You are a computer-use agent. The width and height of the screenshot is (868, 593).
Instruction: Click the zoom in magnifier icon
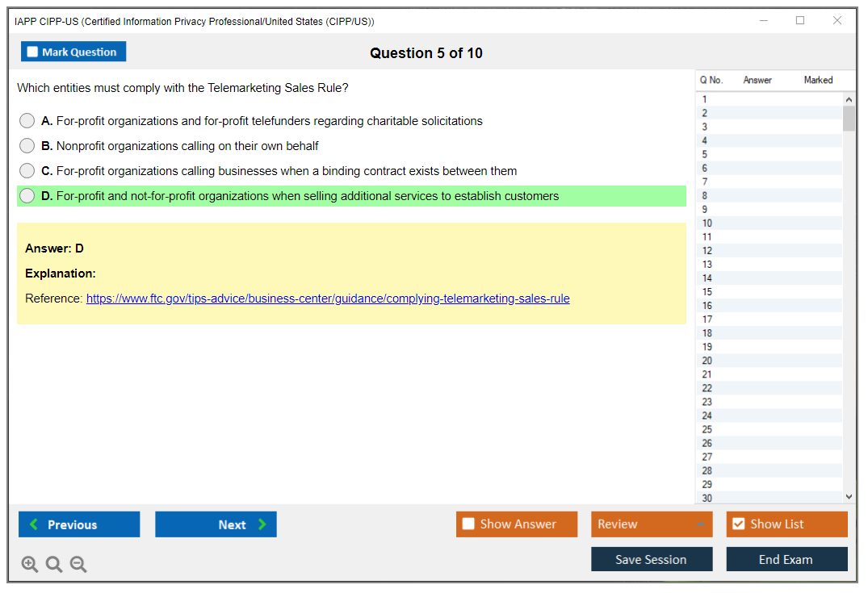coord(30,565)
